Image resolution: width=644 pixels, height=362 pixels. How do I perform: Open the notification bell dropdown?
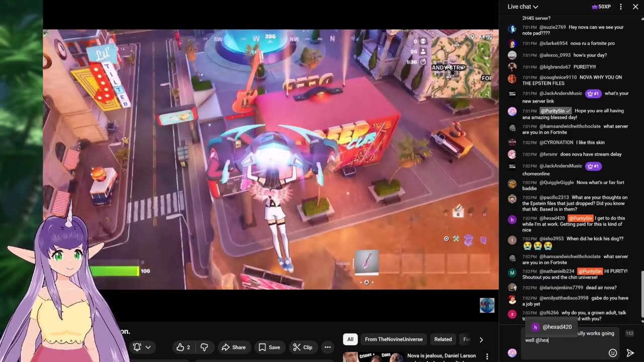click(x=142, y=347)
